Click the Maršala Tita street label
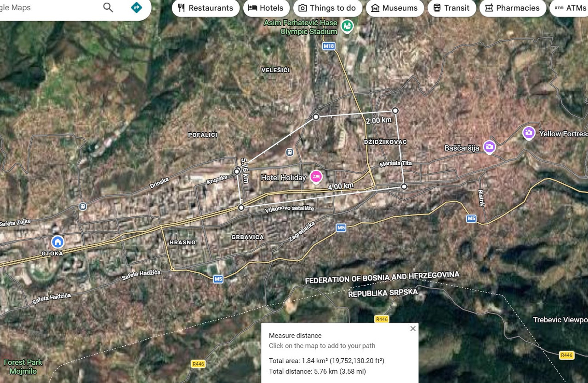This screenshot has height=383, width=588. 396,163
